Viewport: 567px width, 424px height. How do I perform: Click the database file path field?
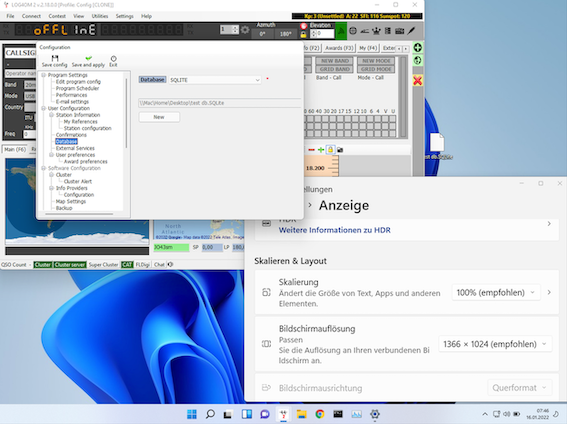coord(219,103)
